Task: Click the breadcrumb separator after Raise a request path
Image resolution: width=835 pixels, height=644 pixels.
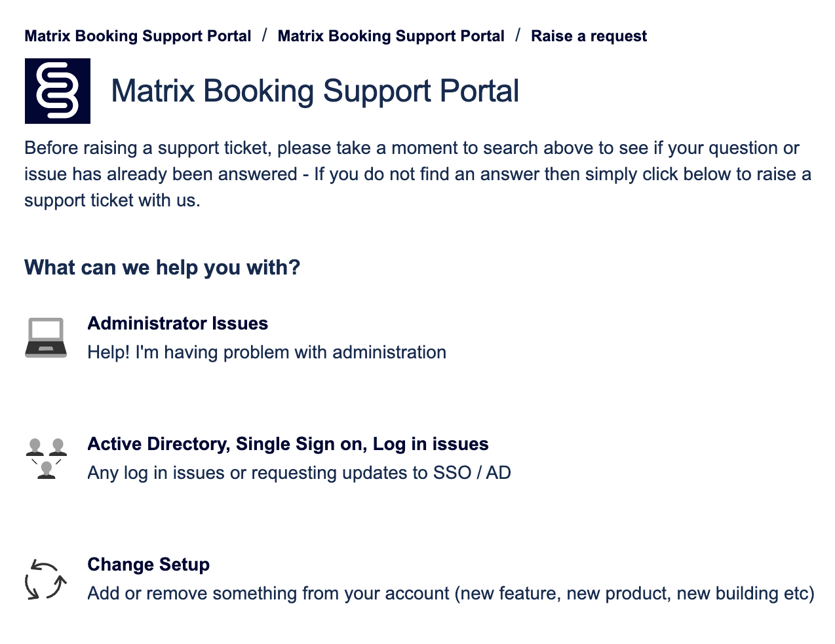Action: tap(518, 35)
